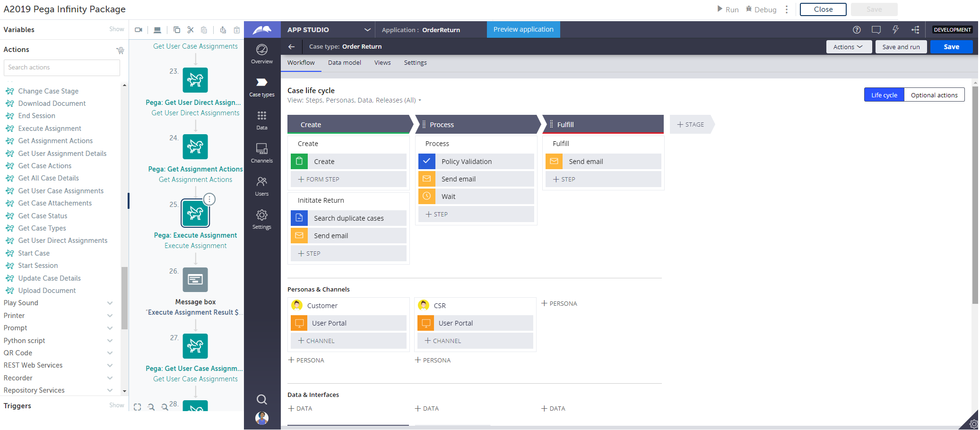Screen dimensions: 980x430
Task: Click the lightning bolt icon in Pega header
Action: (x=895, y=30)
